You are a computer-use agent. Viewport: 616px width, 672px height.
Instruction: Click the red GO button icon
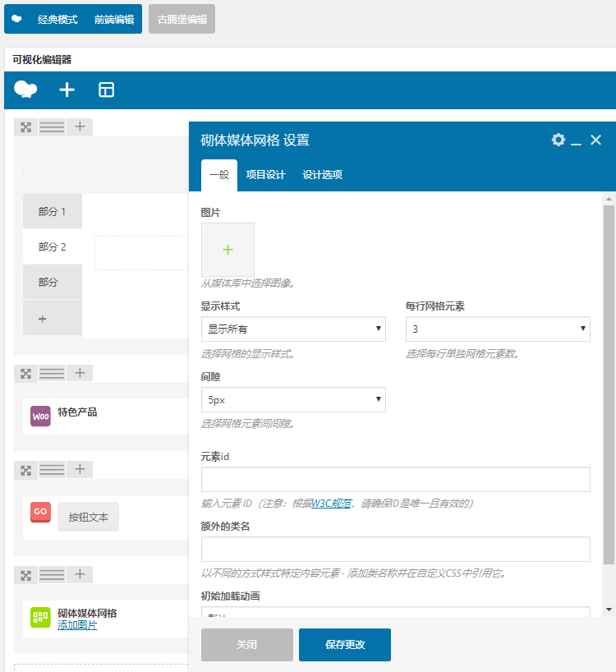[x=40, y=512]
